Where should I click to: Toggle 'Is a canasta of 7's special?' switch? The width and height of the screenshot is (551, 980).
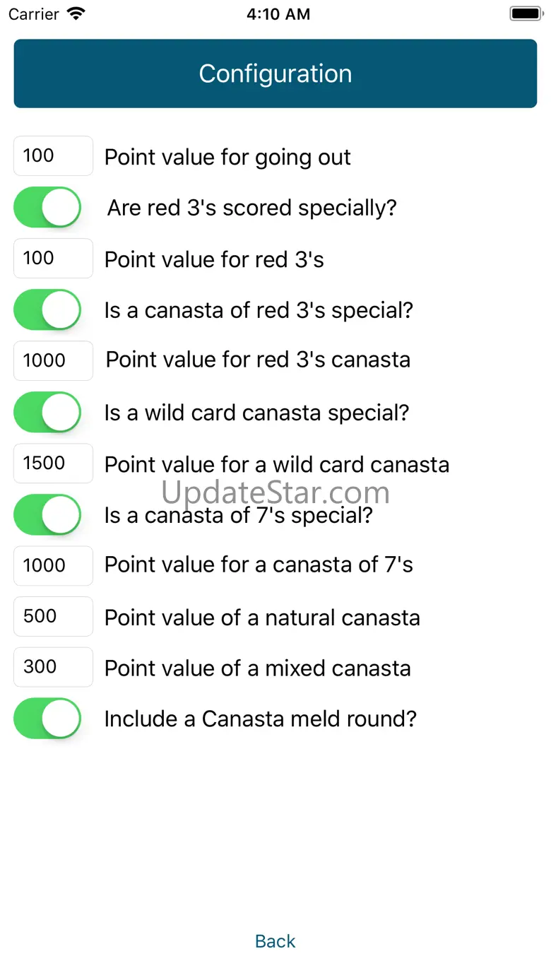(47, 515)
